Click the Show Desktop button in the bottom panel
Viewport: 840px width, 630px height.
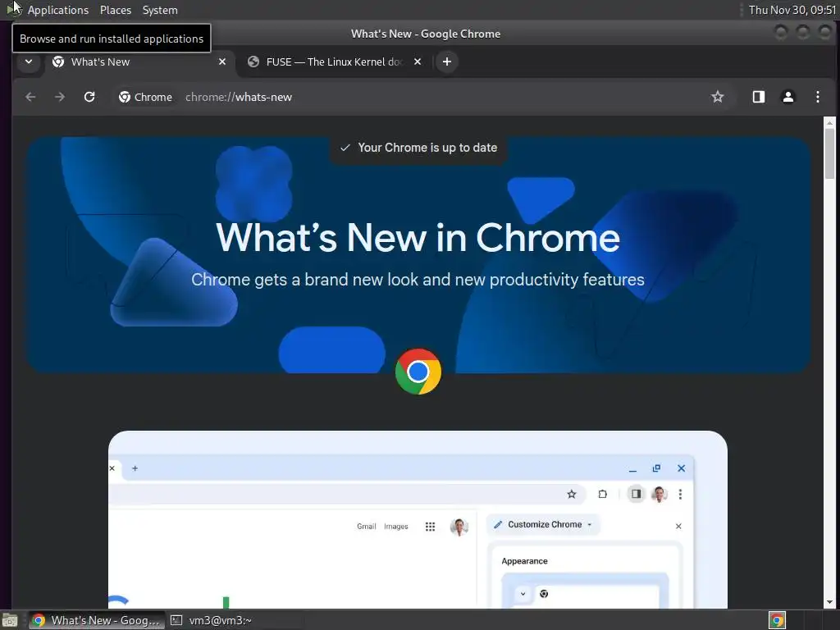(10, 620)
